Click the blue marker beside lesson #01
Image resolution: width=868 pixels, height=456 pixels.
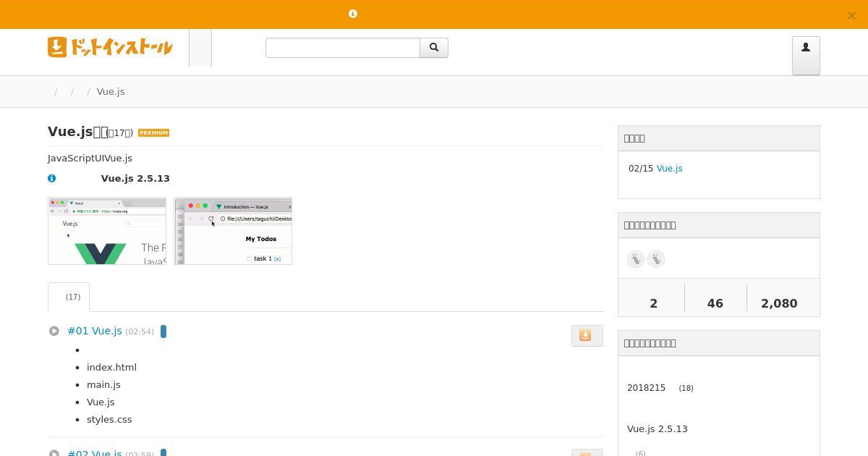pyautogui.click(x=163, y=332)
